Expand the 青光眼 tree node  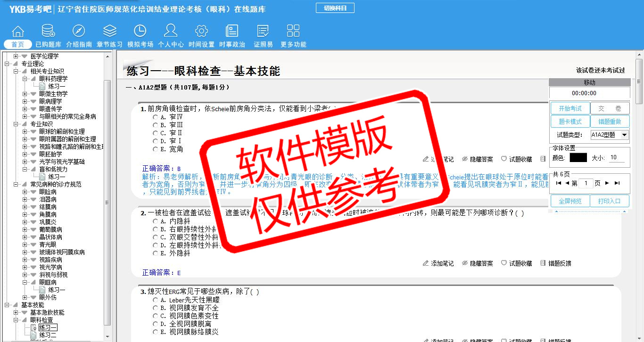(x=25, y=244)
